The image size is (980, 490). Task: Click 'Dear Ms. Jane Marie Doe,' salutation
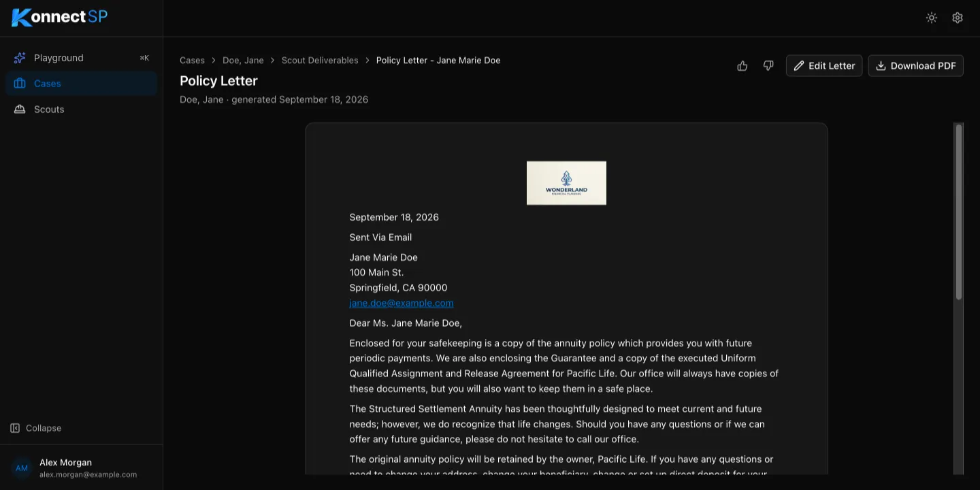coord(406,323)
